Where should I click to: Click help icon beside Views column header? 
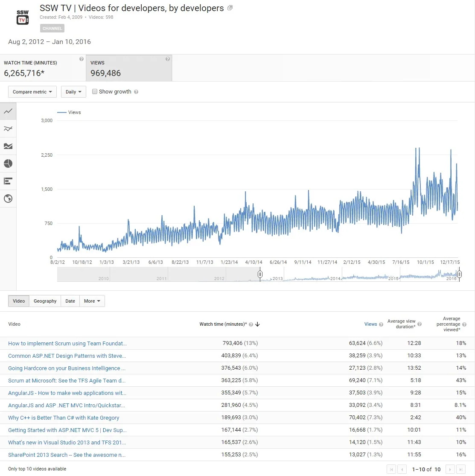(381, 324)
